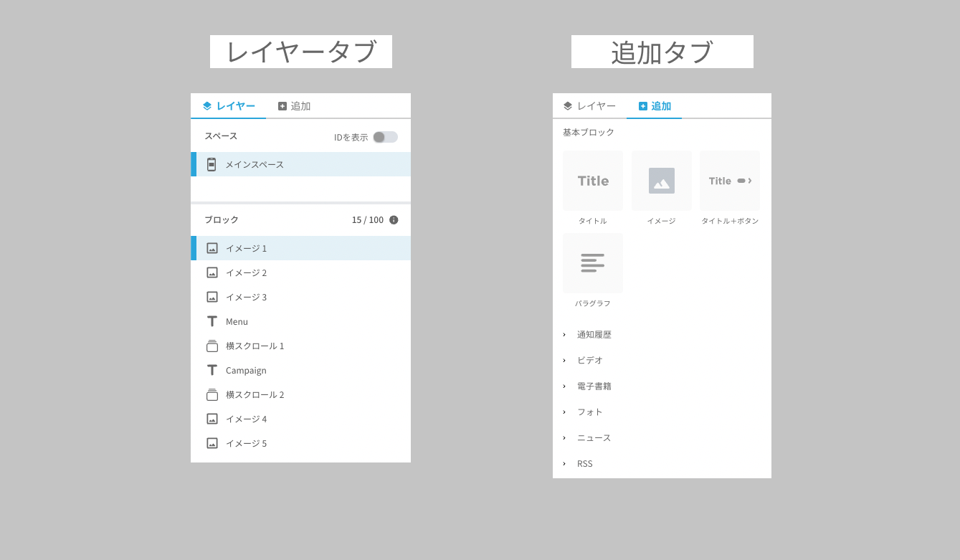Add an イメージ block thumbnail
960x560 pixels.
coord(662,181)
